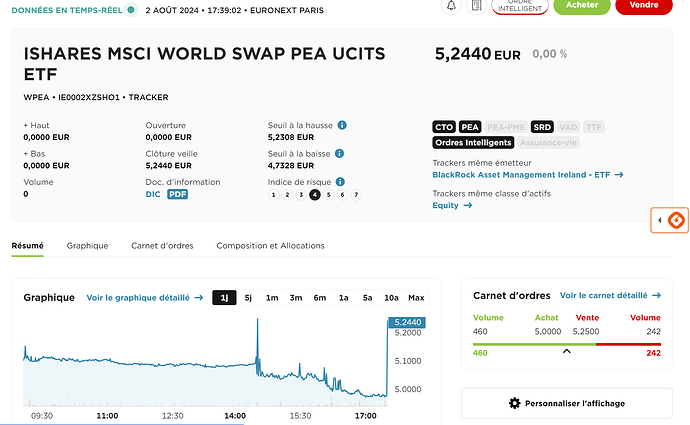
Task: Select the 5a chart period
Action: [367, 298]
